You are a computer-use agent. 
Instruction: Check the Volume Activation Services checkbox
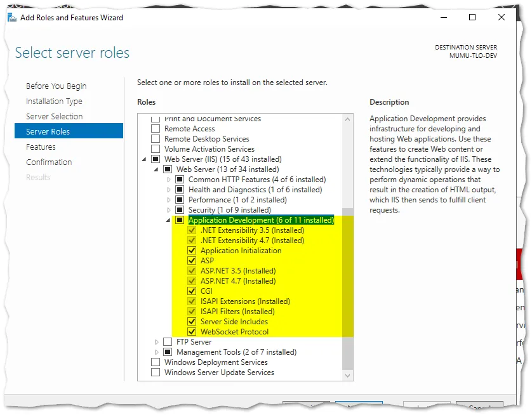[x=156, y=149]
